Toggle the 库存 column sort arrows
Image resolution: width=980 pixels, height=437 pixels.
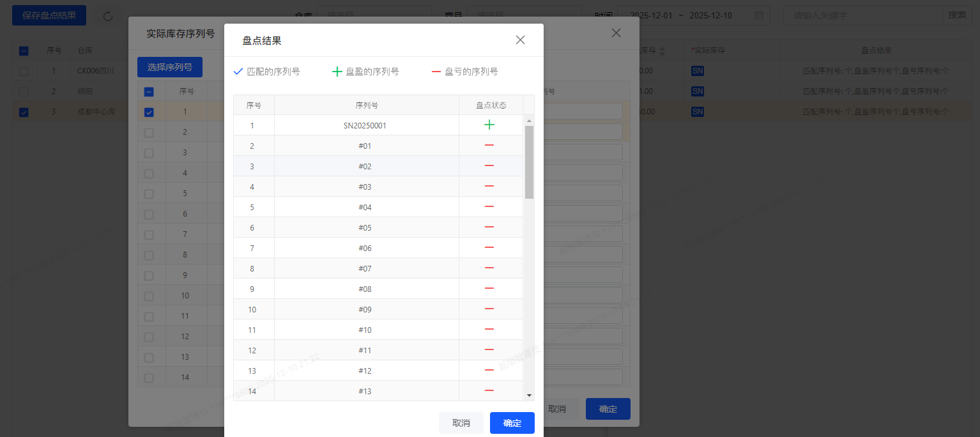tap(662, 50)
